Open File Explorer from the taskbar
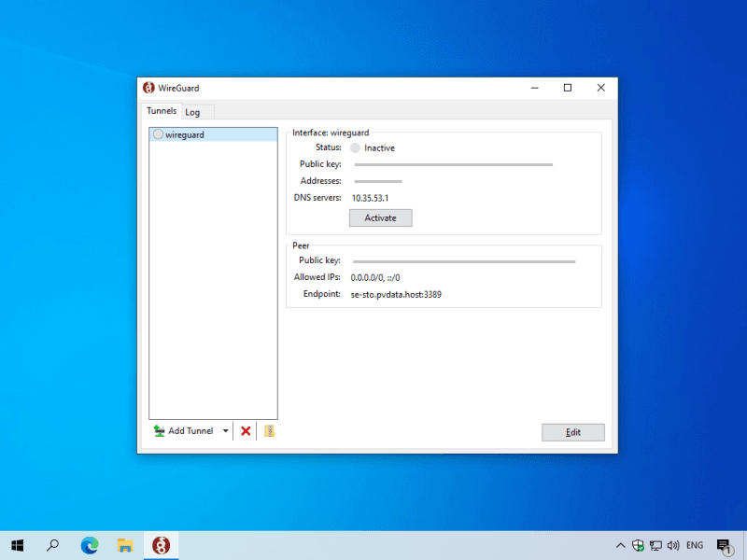 125,545
